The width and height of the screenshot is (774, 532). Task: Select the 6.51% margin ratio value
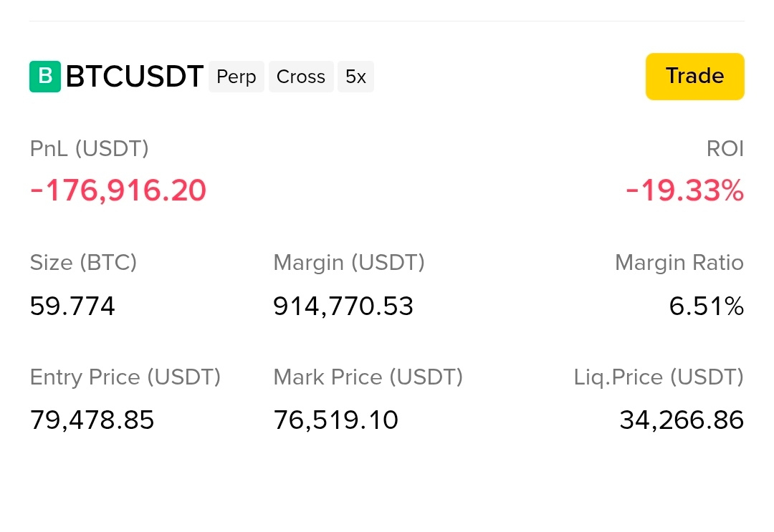pos(707,306)
